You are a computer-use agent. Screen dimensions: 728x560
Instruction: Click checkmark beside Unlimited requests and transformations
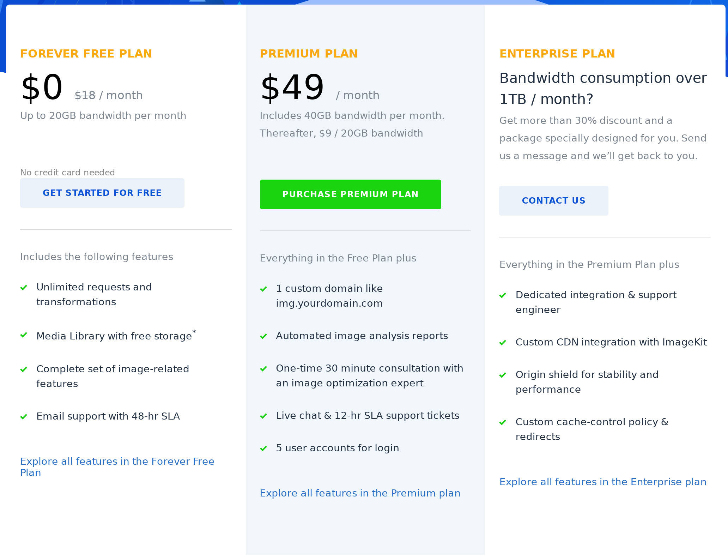tap(24, 288)
